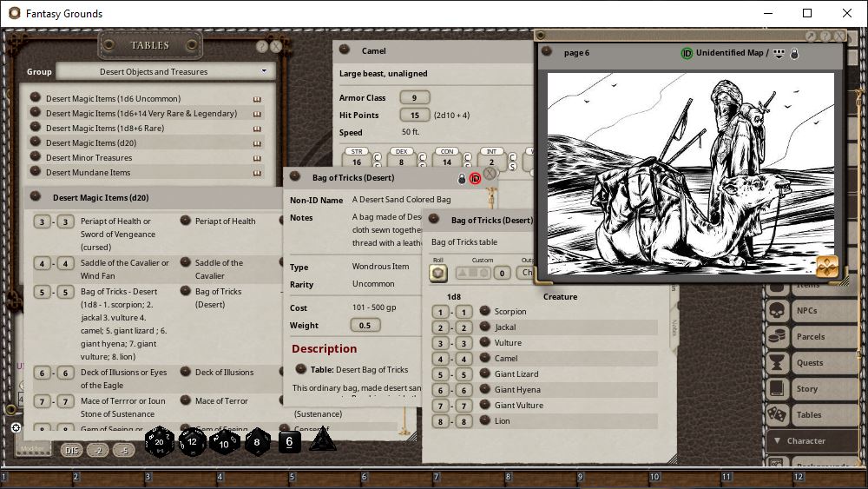Select Desert Magic Items (1d6+14 Very Rare & Legendary)
868x489 pixels.
[141, 113]
